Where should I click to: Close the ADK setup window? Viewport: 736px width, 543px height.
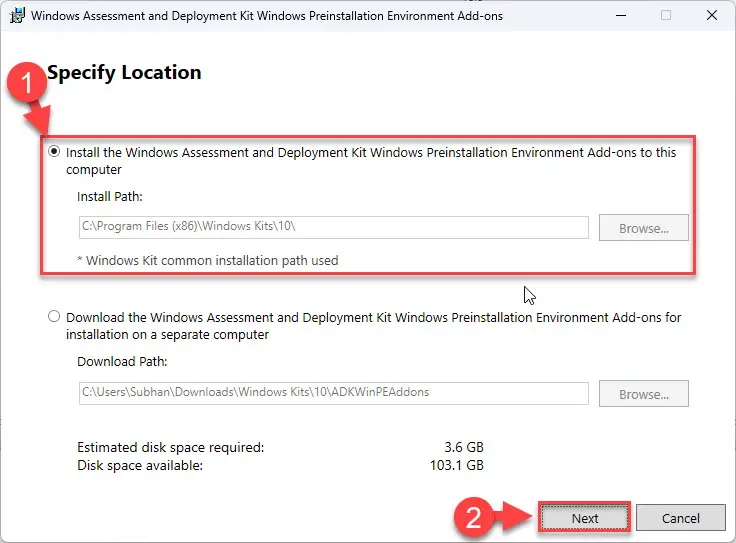712,15
